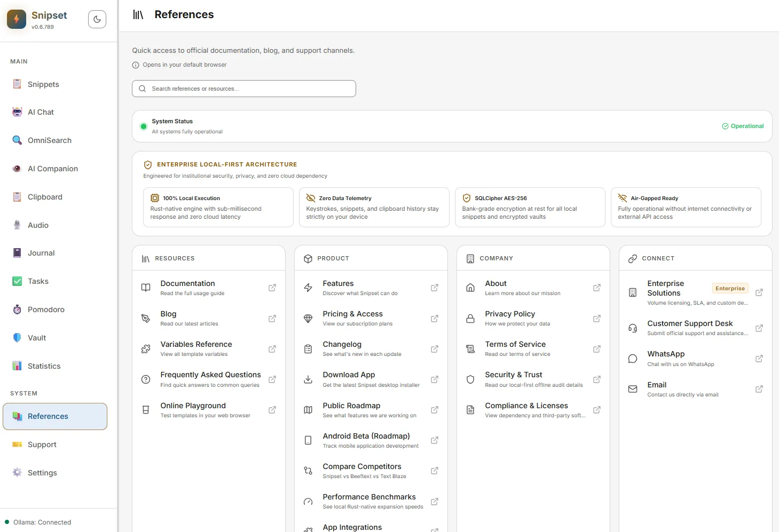Click the yellow Enterprise badge

[730, 288]
